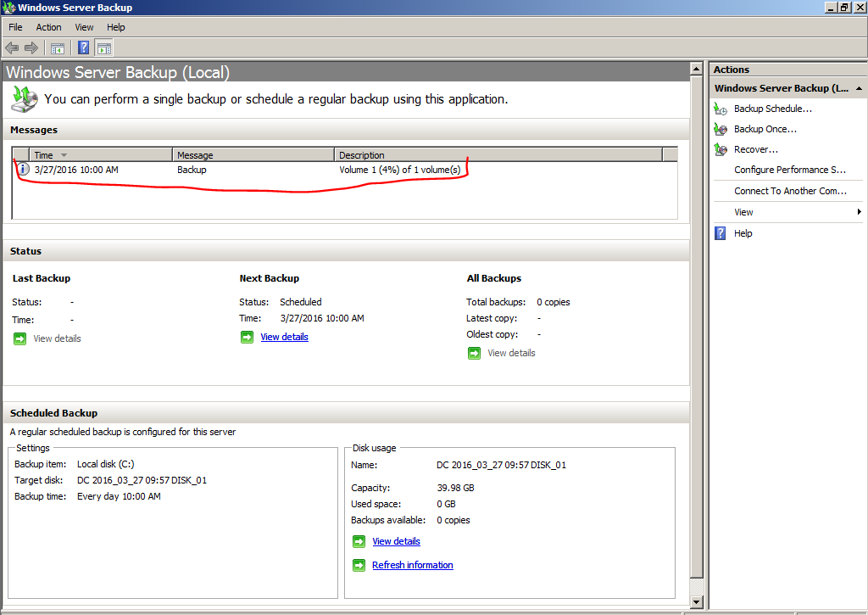The height and width of the screenshot is (615, 868).
Task: Expand the View submenu arrow in Actions
Action: tap(859, 212)
